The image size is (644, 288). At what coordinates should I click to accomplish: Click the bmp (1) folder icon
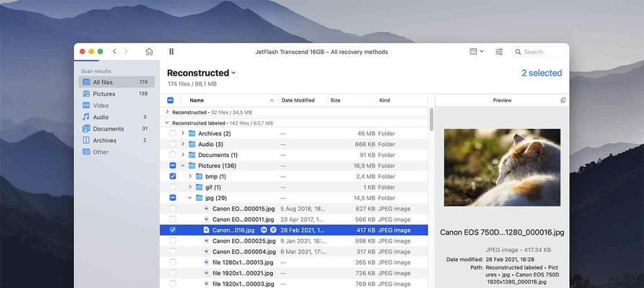pos(200,176)
